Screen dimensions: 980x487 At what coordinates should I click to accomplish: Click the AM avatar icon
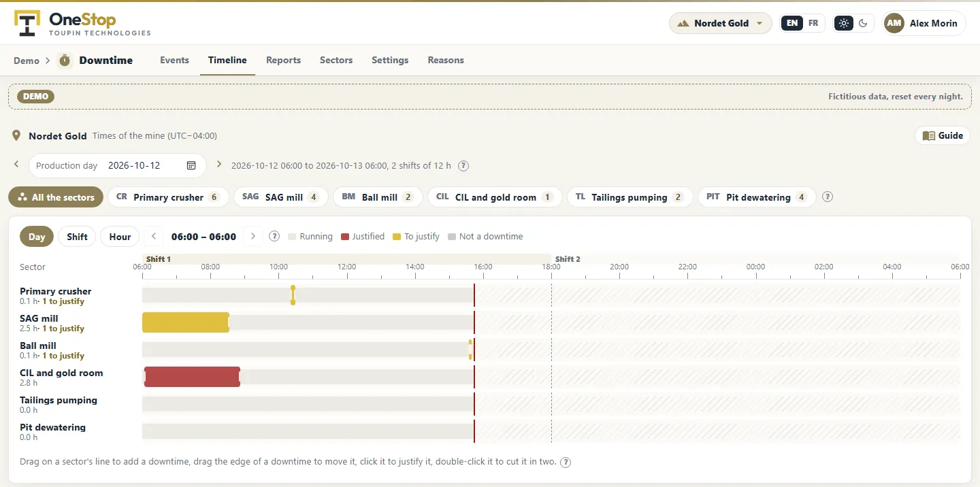[894, 23]
